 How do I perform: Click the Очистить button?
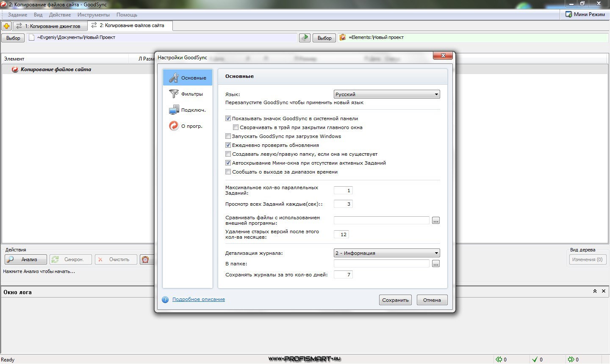[x=116, y=259]
